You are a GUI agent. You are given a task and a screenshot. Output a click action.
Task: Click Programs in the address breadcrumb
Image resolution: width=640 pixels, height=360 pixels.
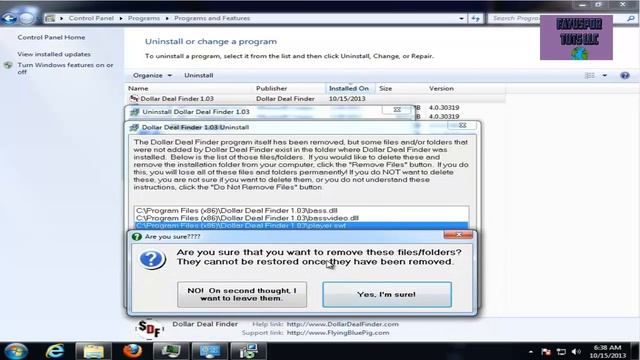click(144, 18)
